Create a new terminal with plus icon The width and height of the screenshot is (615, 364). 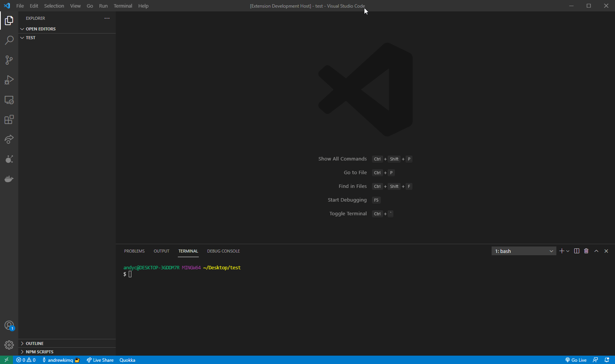561,251
